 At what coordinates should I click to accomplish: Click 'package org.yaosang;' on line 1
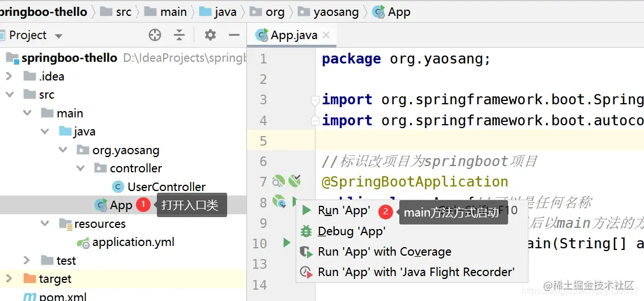tap(406, 59)
